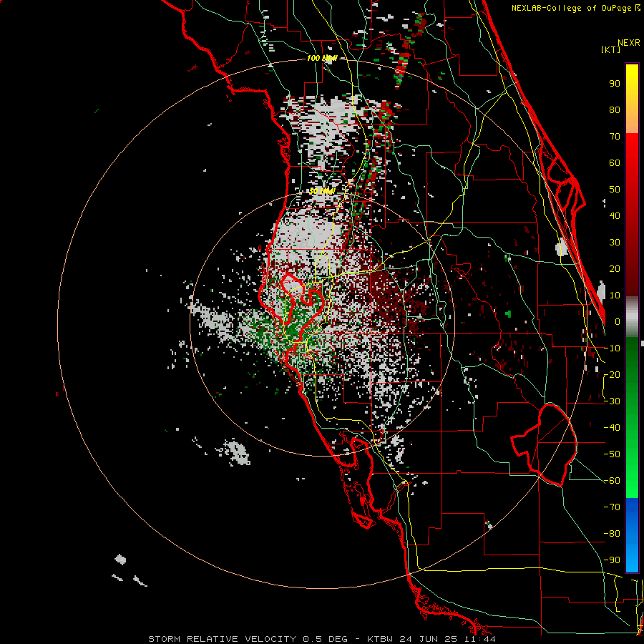
Task: Select the positive 90 knot scale label
Action: tap(615, 84)
